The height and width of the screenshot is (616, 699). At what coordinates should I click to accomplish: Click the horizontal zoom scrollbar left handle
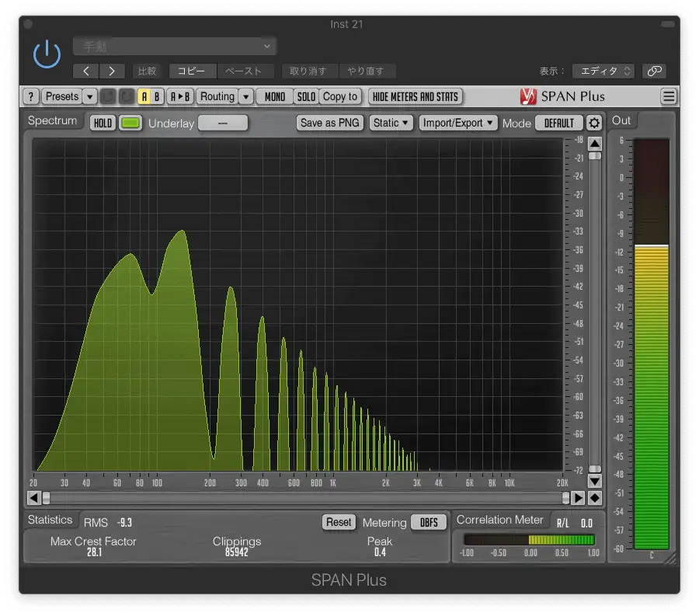(x=46, y=498)
